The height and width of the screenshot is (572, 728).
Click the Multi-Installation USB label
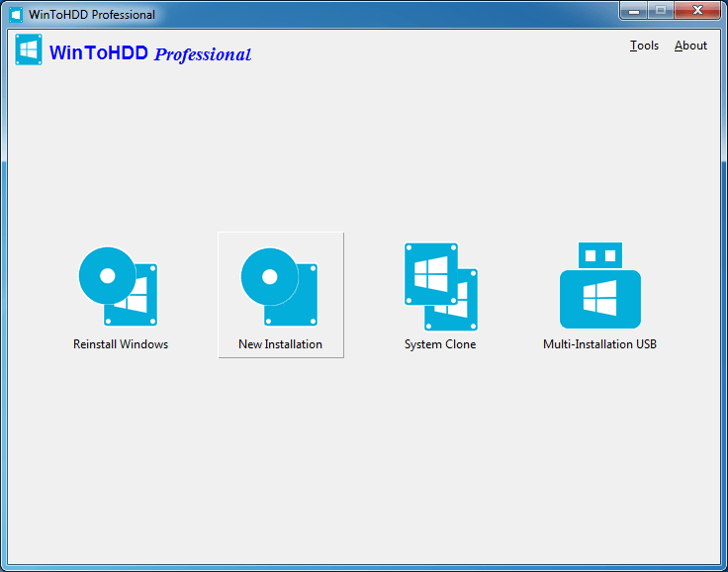[599, 344]
